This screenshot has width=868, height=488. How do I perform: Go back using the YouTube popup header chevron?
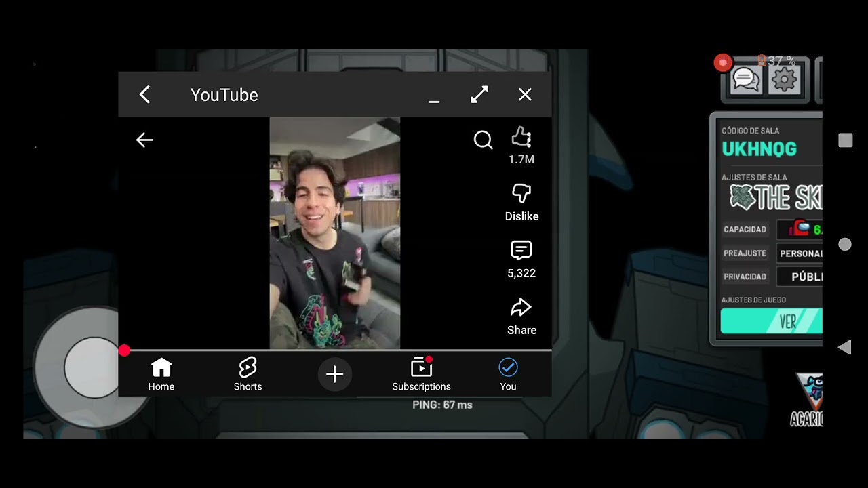point(144,95)
